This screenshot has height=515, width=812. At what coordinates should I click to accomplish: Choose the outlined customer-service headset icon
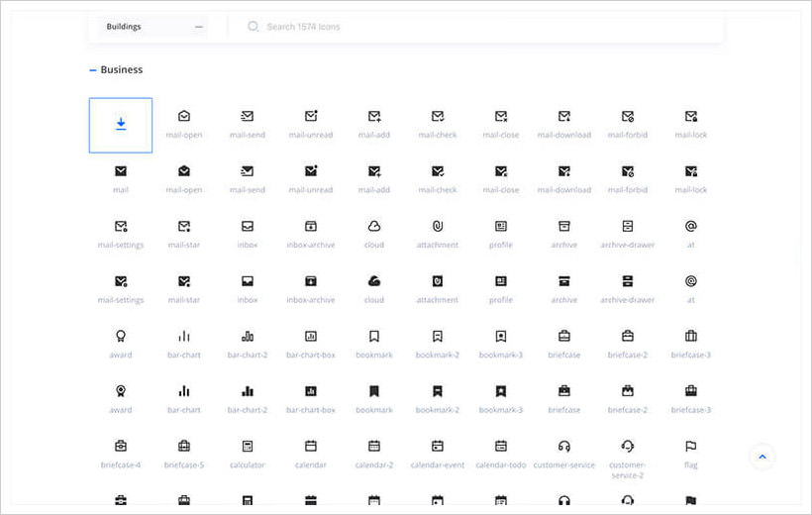564,446
